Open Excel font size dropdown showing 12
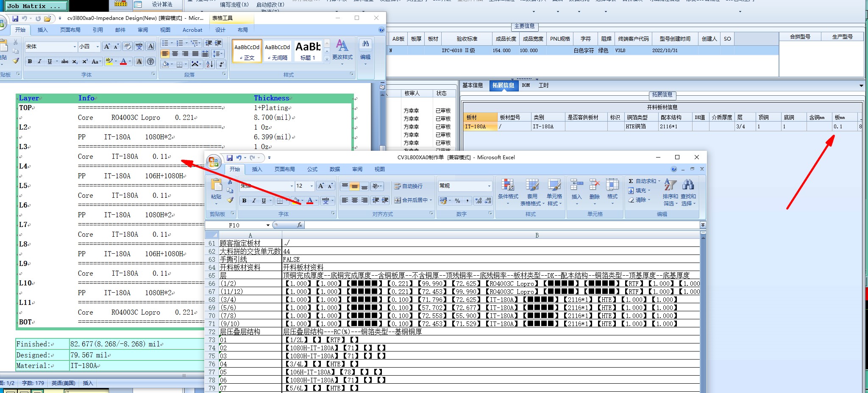This screenshot has height=393, width=868. point(312,186)
